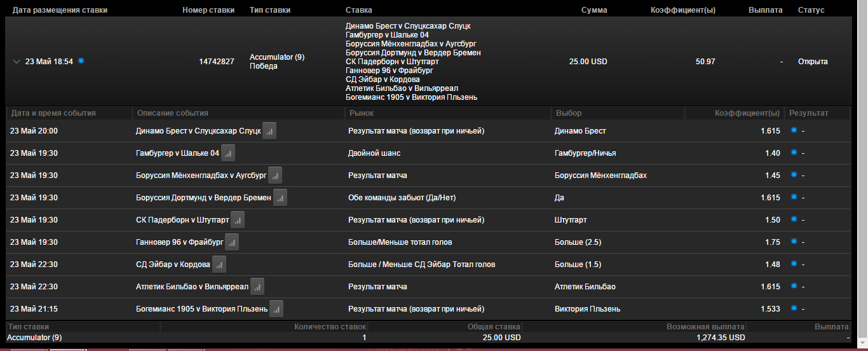This screenshot has height=351, width=868.
Task: Click the Результат sub-header
Action: (809, 113)
